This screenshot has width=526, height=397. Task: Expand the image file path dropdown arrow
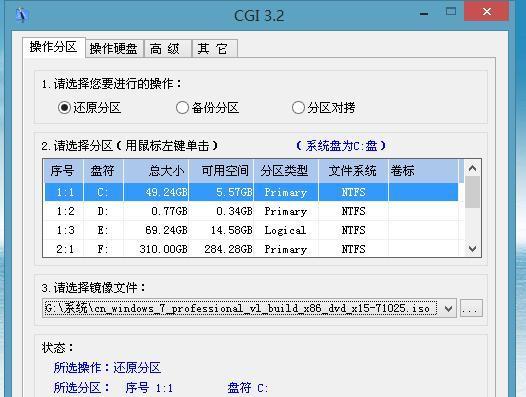point(449,308)
